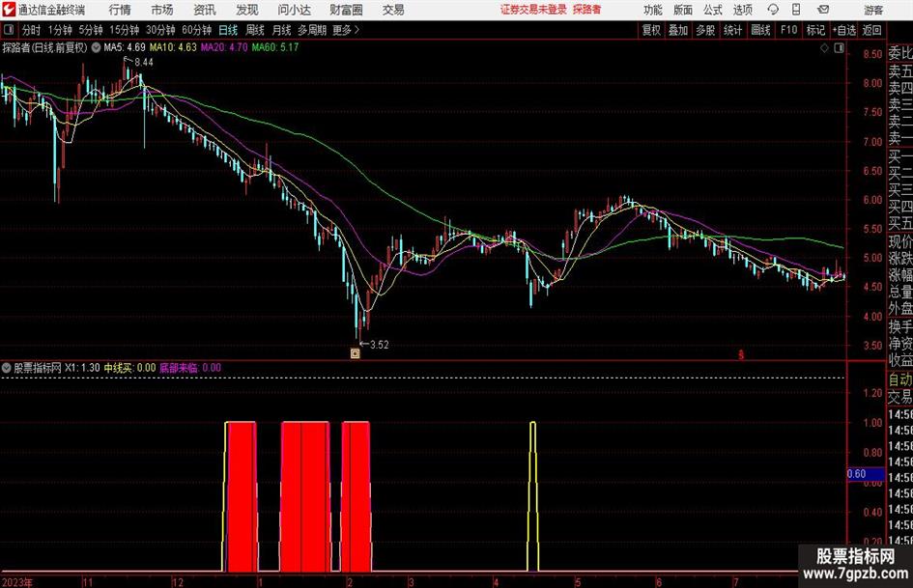Click the red 探路者 stock name link
Screen dimensions: 913x588
point(587,10)
